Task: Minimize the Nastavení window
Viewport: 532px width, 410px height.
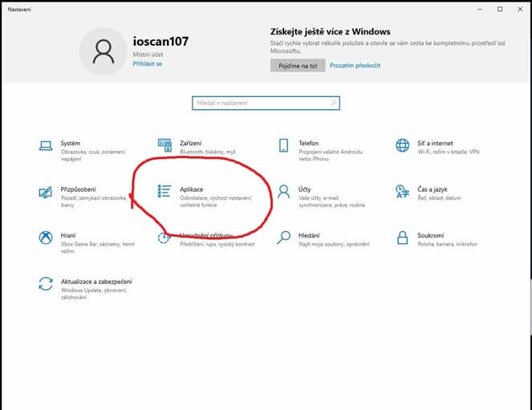Action: (479, 9)
